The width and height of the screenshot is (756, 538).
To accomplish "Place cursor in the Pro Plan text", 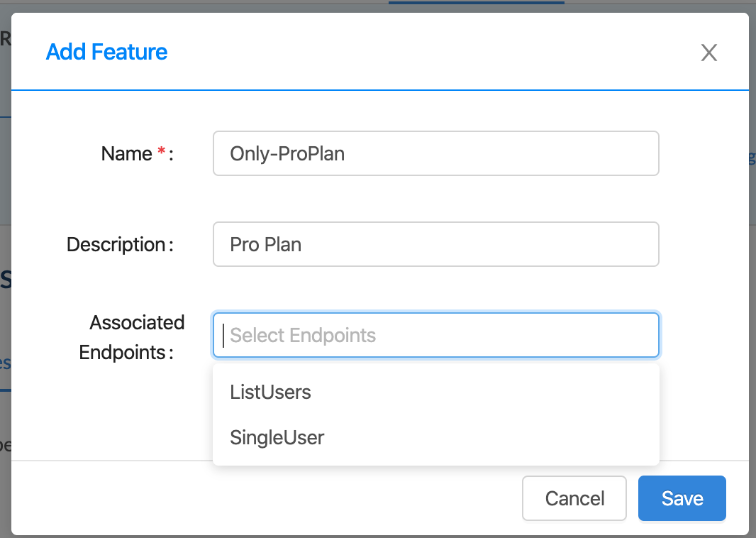I will (266, 245).
